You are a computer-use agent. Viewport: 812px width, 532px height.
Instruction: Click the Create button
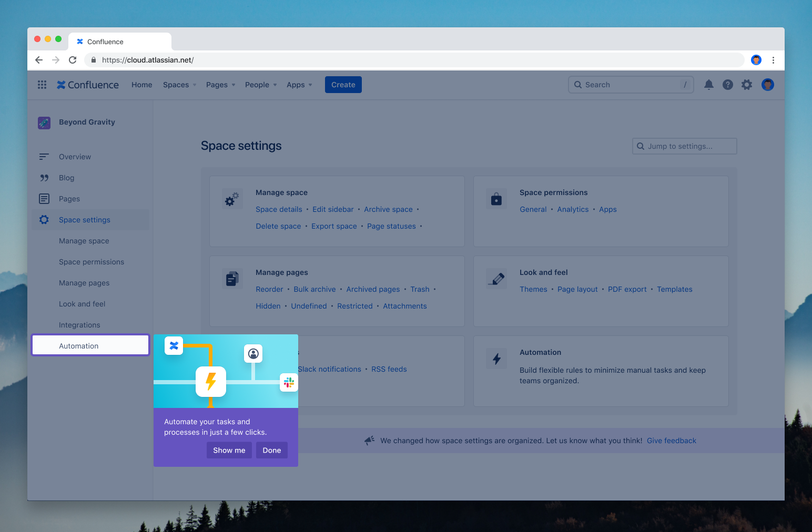[x=343, y=85]
